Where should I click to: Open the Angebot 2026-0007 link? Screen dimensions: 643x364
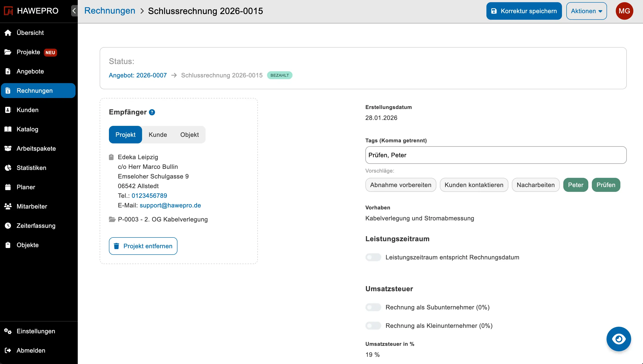tap(137, 75)
